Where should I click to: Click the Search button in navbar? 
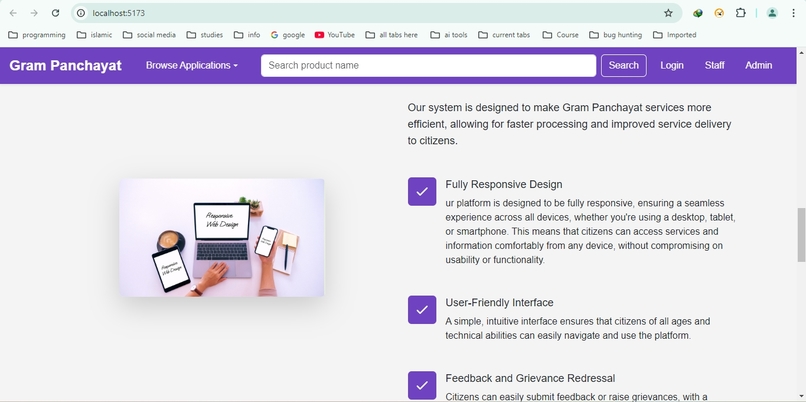[624, 65]
